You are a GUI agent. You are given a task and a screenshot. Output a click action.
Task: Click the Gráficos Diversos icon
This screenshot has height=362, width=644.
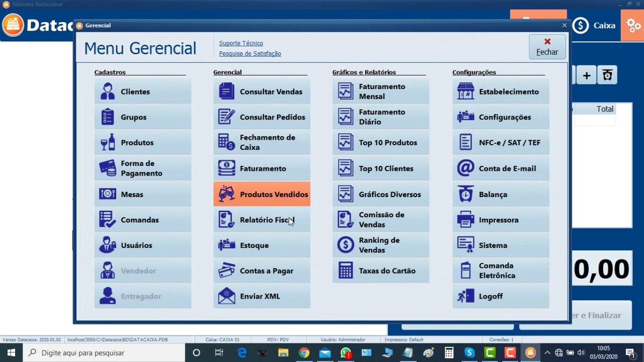coord(346,194)
